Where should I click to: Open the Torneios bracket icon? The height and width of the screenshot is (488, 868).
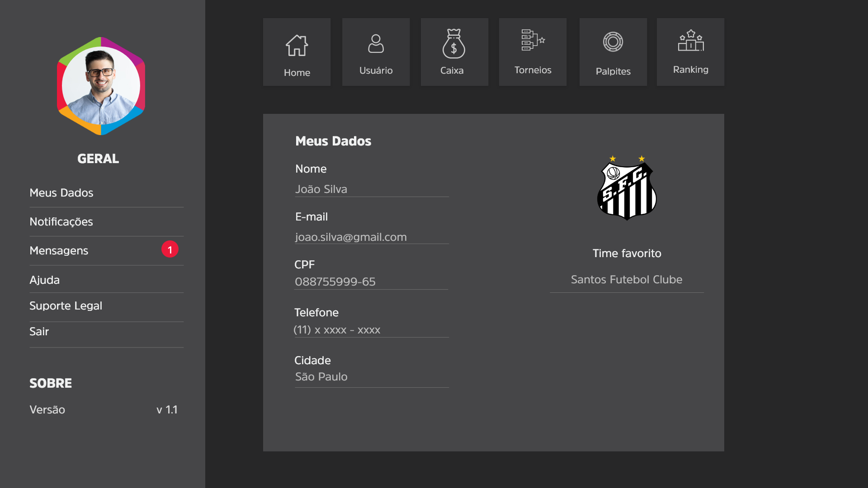click(x=533, y=40)
